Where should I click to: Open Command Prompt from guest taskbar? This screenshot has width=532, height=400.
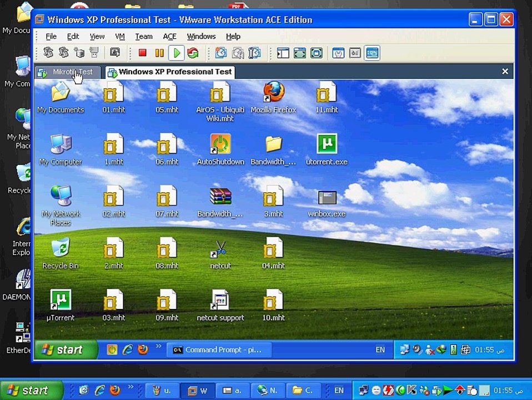pos(221,349)
